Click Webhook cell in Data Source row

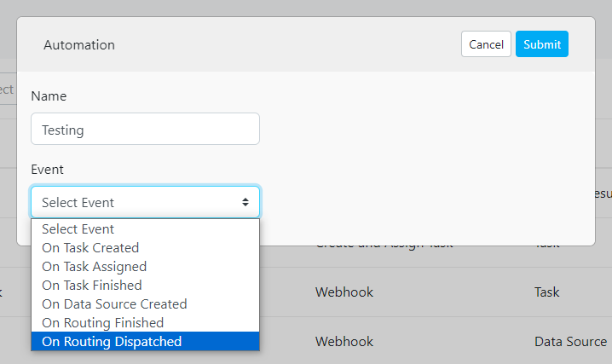pos(344,342)
